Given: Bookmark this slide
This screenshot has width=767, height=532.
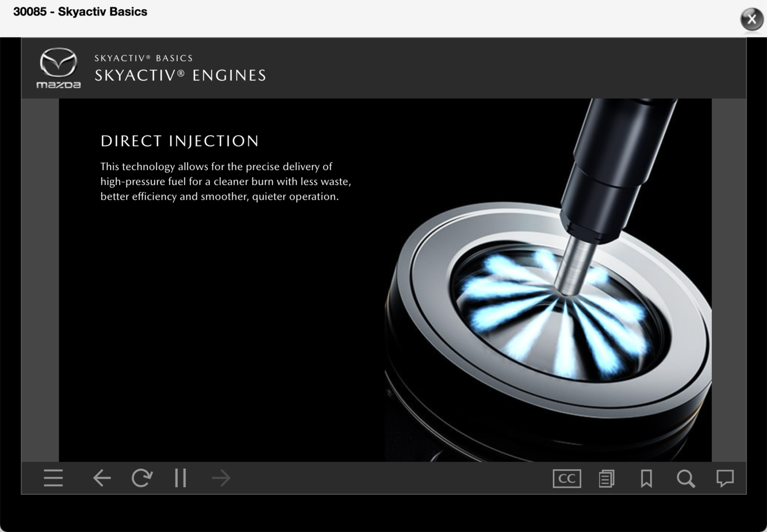Looking at the screenshot, I should click(x=646, y=479).
